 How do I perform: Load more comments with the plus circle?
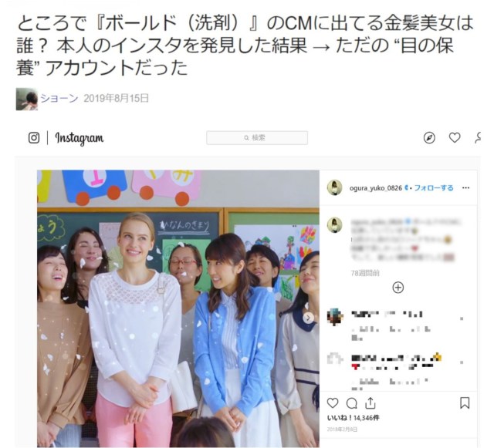tap(398, 288)
